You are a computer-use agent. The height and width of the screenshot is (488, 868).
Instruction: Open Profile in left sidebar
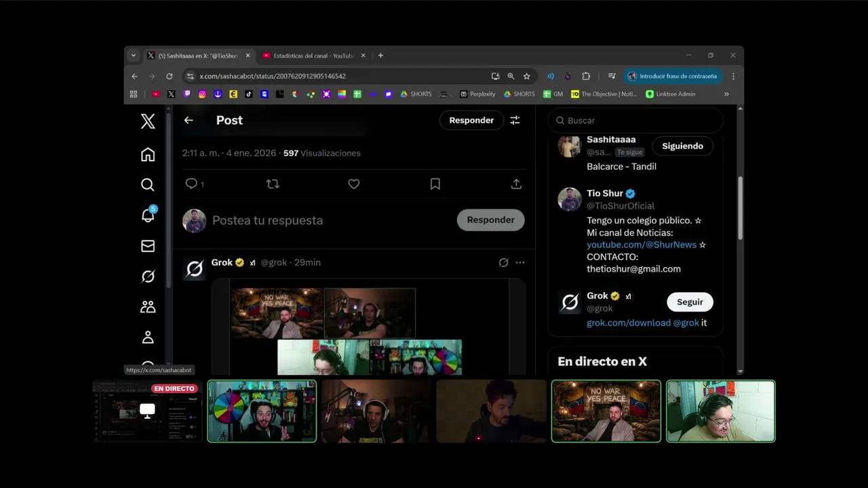coord(148,338)
